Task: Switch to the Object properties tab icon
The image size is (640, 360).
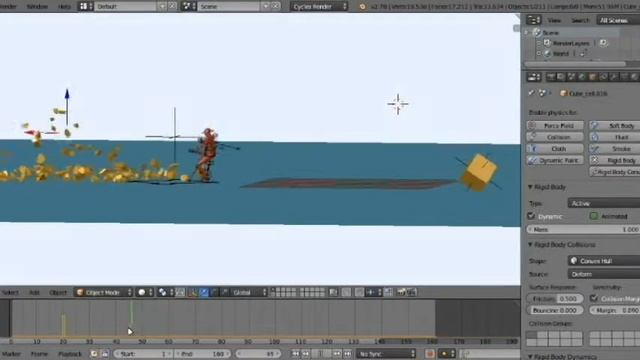Action: 593,77
